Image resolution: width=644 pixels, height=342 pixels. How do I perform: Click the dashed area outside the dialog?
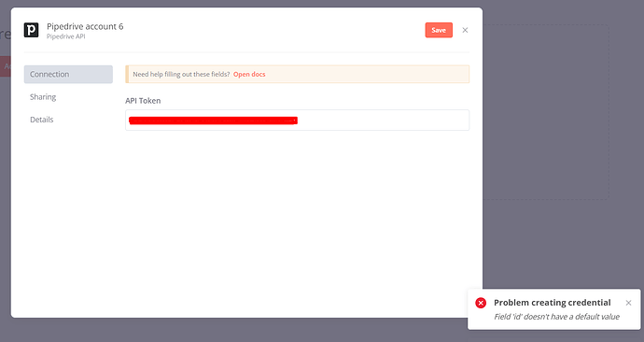point(545,112)
